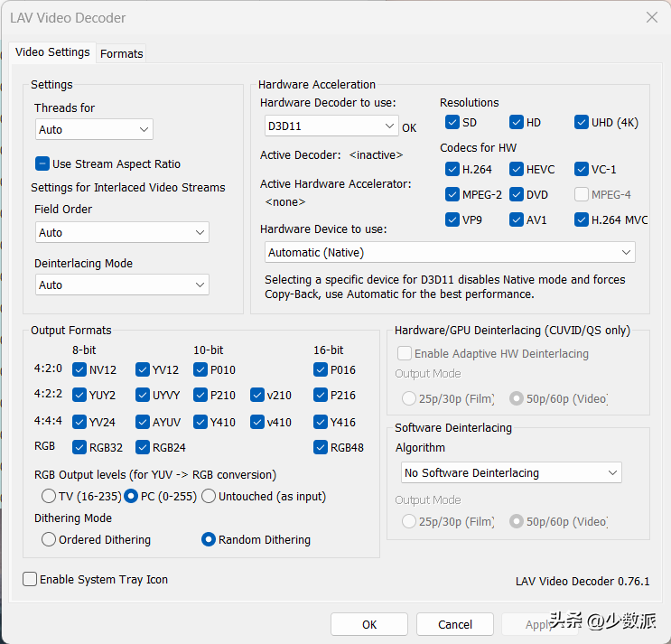Toggle the RGB48 output format
The image size is (671, 644).
point(321,446)
